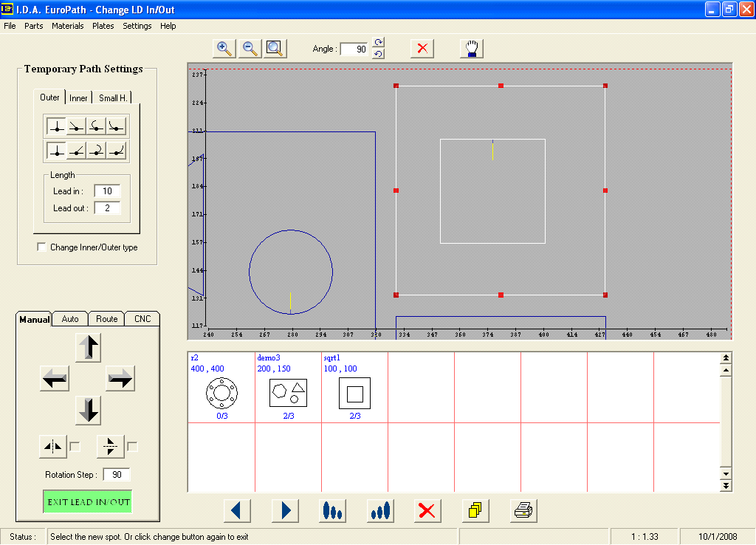This screenshot has width=756, height=545.
Task: Open the Plates menu
Action: click(x=103, y=26)
